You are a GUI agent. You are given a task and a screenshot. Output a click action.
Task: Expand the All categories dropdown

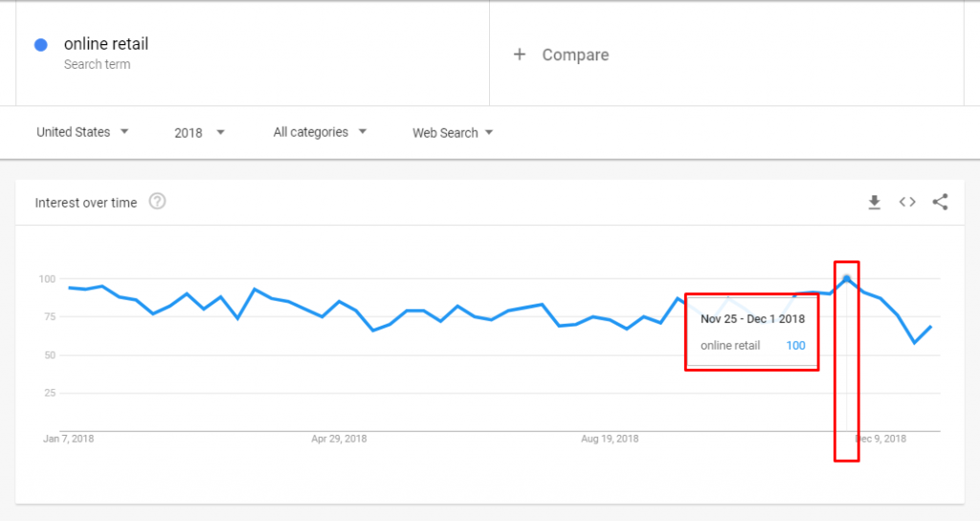click(x=320, y=132)
